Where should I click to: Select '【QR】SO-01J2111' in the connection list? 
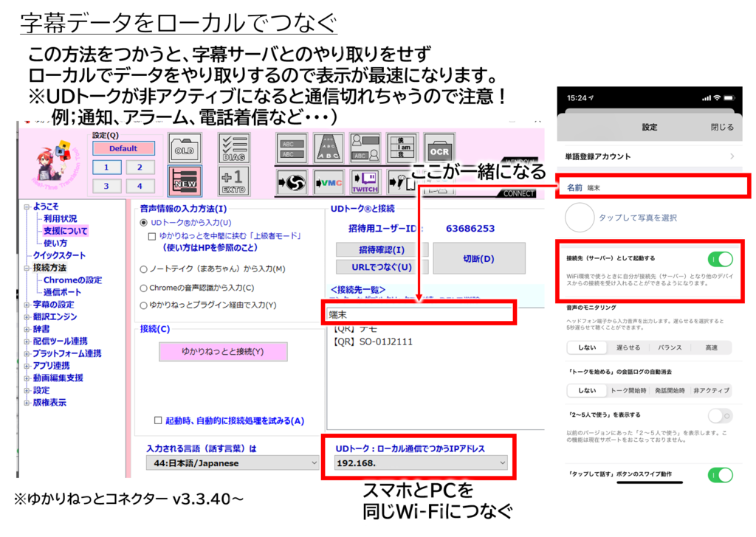373,342
